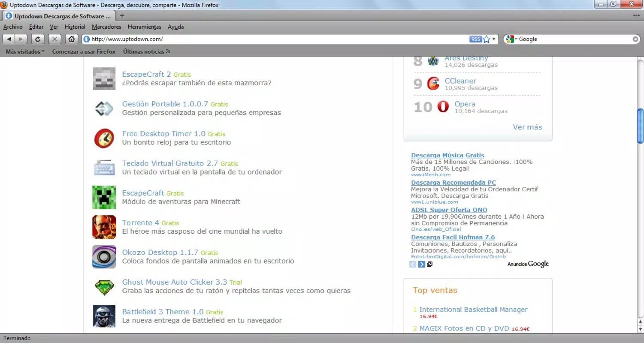644x343 pixels.
Task: Open the Descarga Música Gratis ad link
Action: click(447, 155)
